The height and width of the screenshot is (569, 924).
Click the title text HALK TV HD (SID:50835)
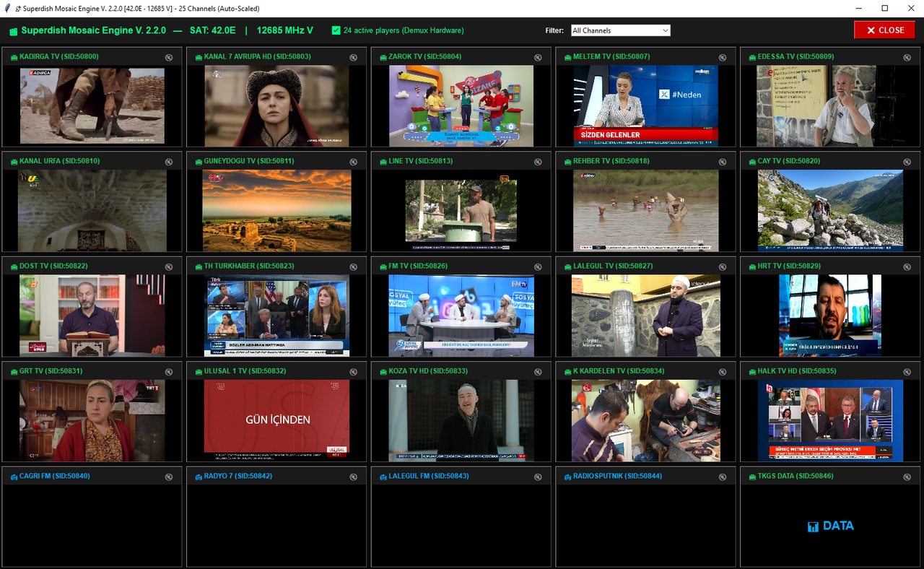pos(797,371)
